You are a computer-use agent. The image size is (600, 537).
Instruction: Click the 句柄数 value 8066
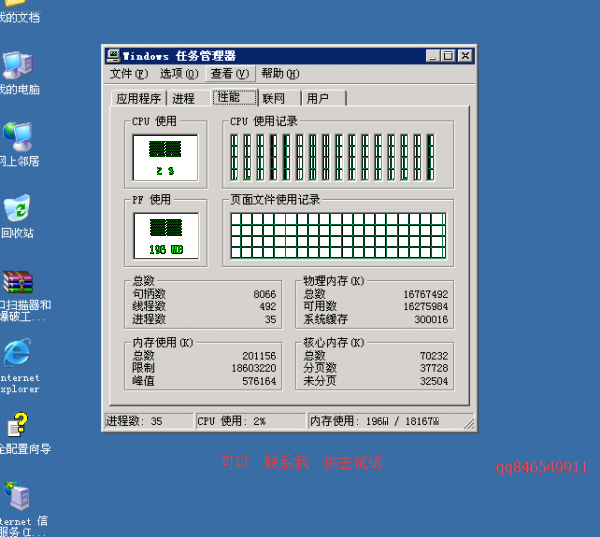point(264,294)
